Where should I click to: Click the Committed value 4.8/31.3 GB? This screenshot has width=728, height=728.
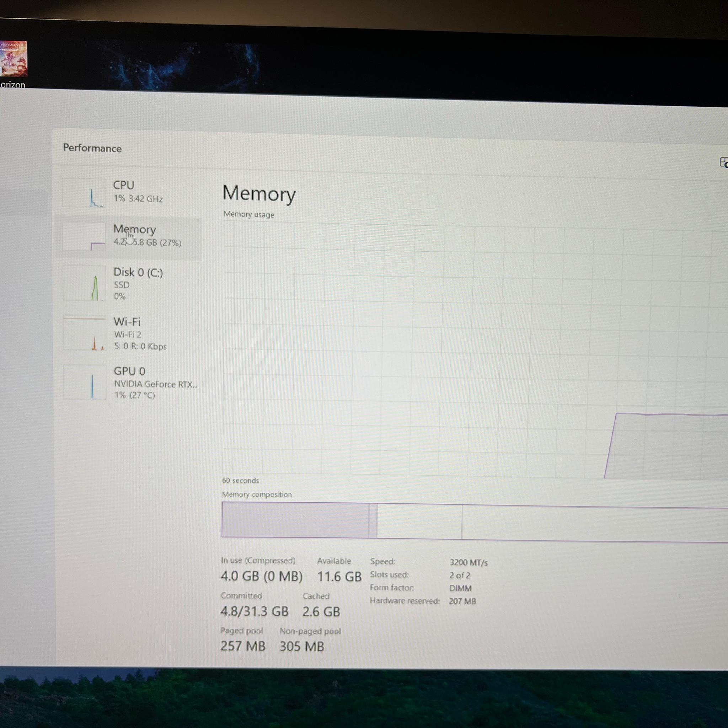(255, 611)
